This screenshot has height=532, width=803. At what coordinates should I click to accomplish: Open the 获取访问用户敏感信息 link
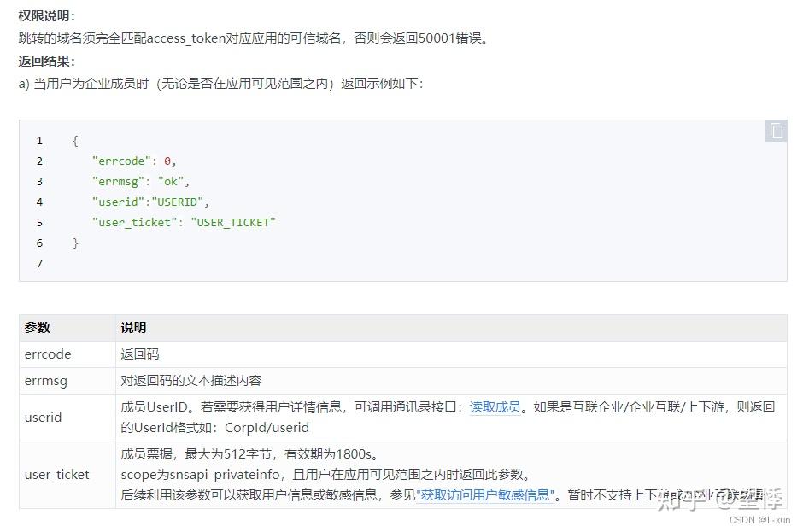click(x=486, y=494)
